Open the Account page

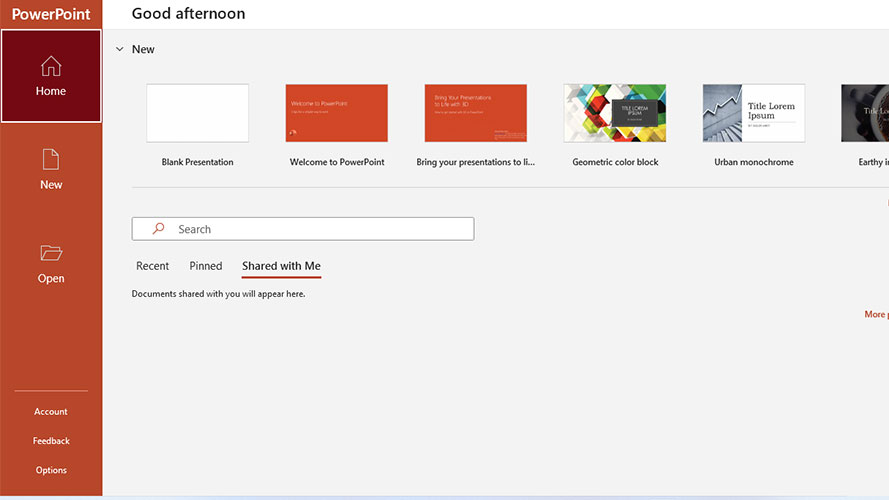click(x=50, y=412)
